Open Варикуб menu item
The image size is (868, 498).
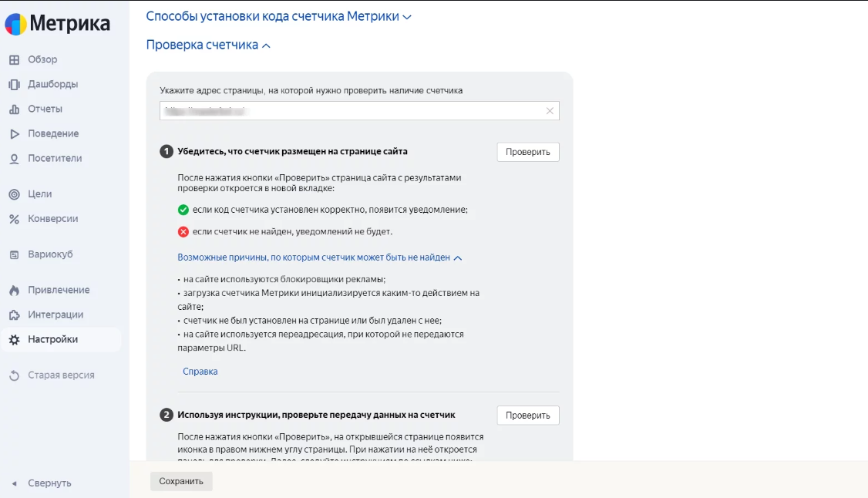point(50,254)
